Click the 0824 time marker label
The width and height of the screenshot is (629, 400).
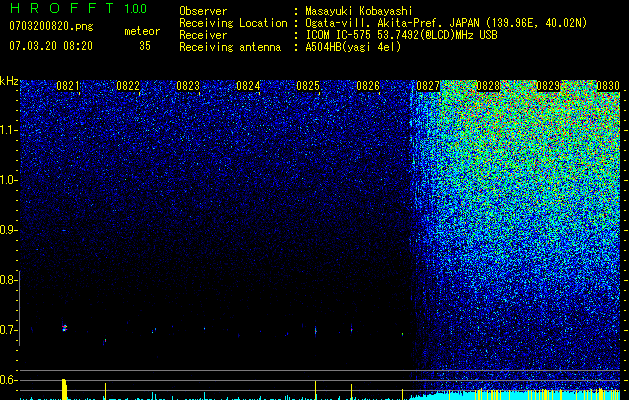pyautogui.click(x=248, y=86)
